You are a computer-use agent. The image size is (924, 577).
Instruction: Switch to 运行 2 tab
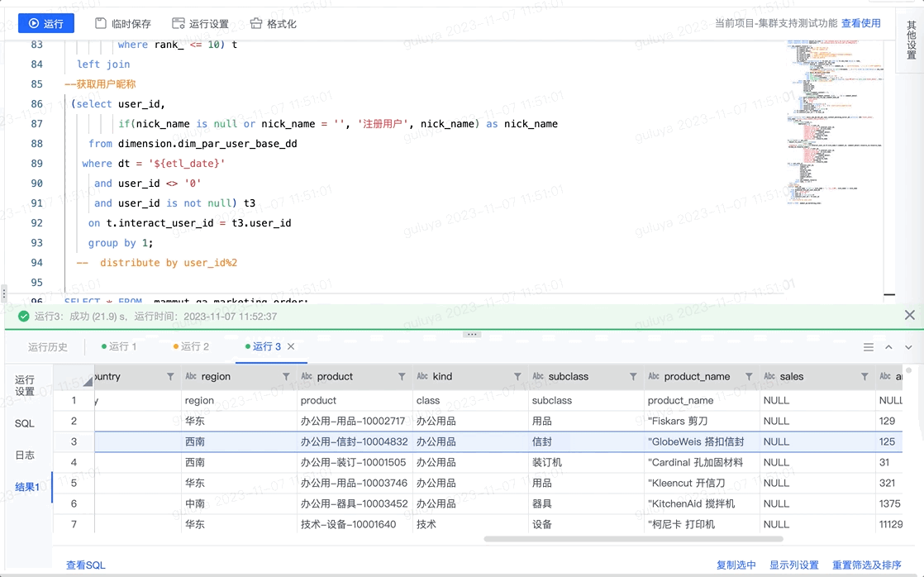pyautogui.click(x=191, y=346)
